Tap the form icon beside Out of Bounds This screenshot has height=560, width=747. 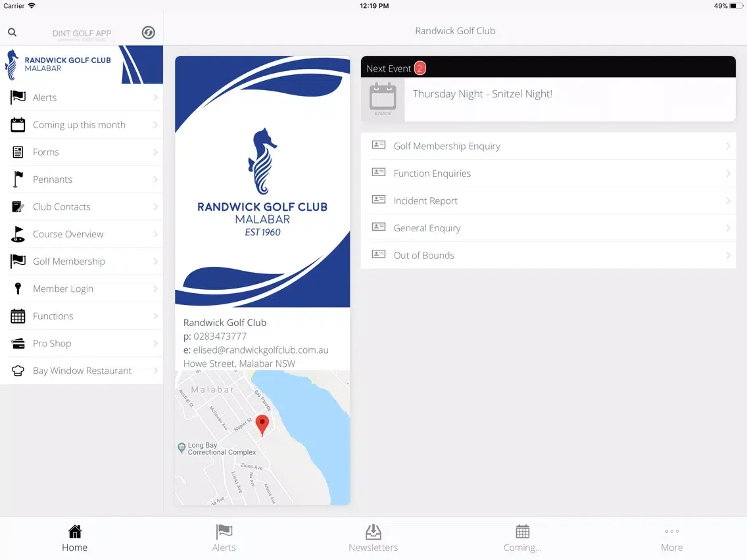(379, 254)
